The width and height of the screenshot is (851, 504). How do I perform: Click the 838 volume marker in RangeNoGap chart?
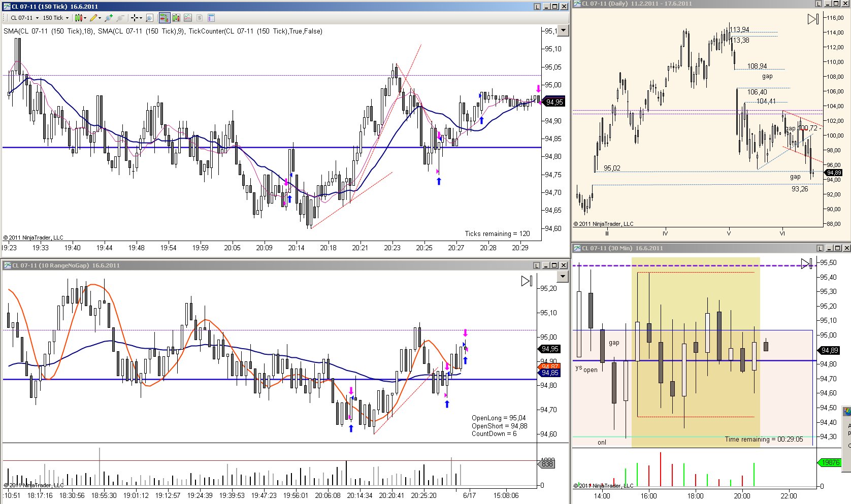(x=546, y=464)
